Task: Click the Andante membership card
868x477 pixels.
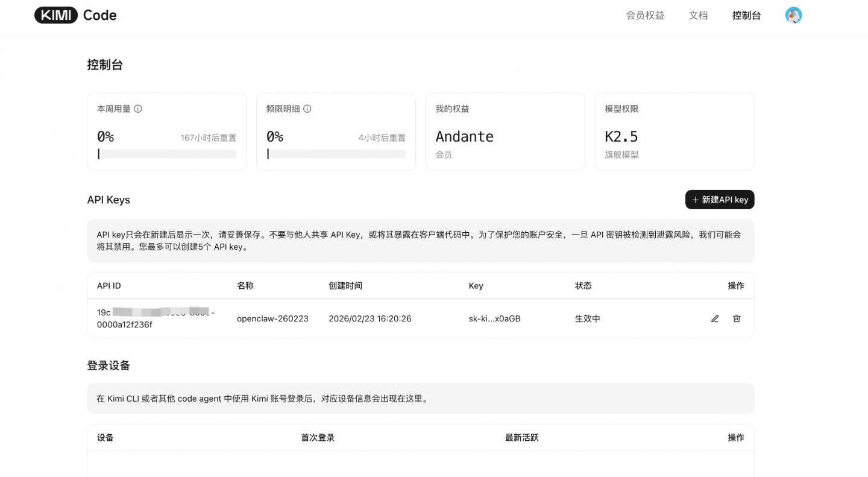Action: [x=505, y=131]
